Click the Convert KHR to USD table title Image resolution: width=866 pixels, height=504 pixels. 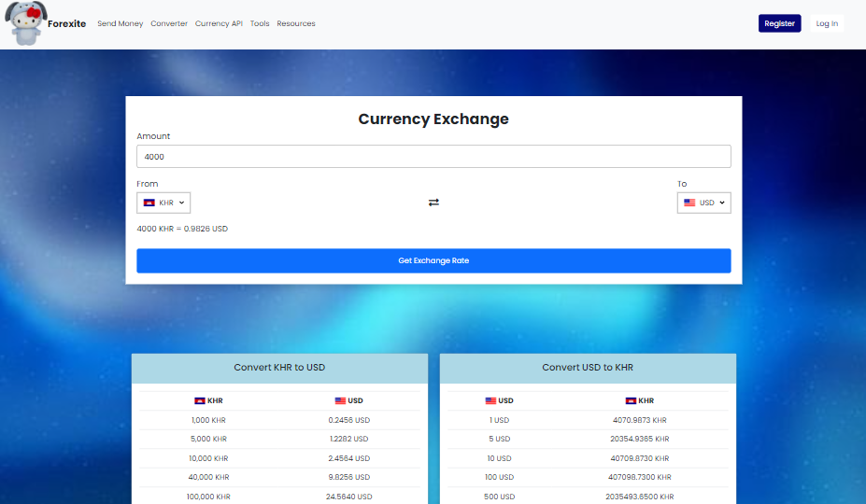pyautogui.click(x=279, y=368)
